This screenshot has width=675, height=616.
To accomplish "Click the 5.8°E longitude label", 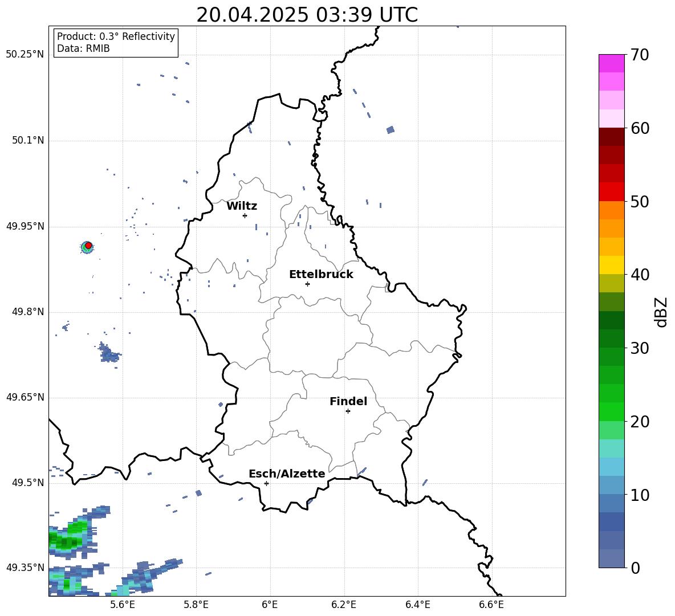I will (196, 605).
